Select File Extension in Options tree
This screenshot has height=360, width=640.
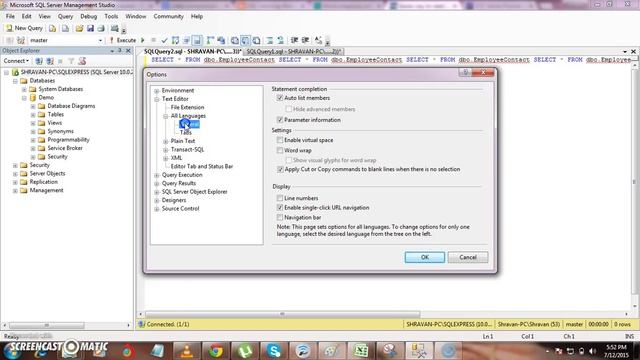point(187,107)
